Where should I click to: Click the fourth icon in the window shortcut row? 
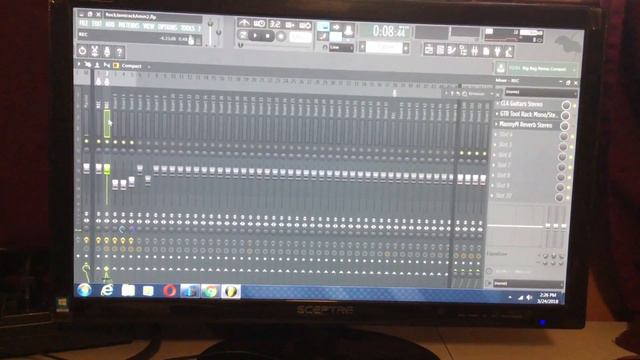click(463, 51)
